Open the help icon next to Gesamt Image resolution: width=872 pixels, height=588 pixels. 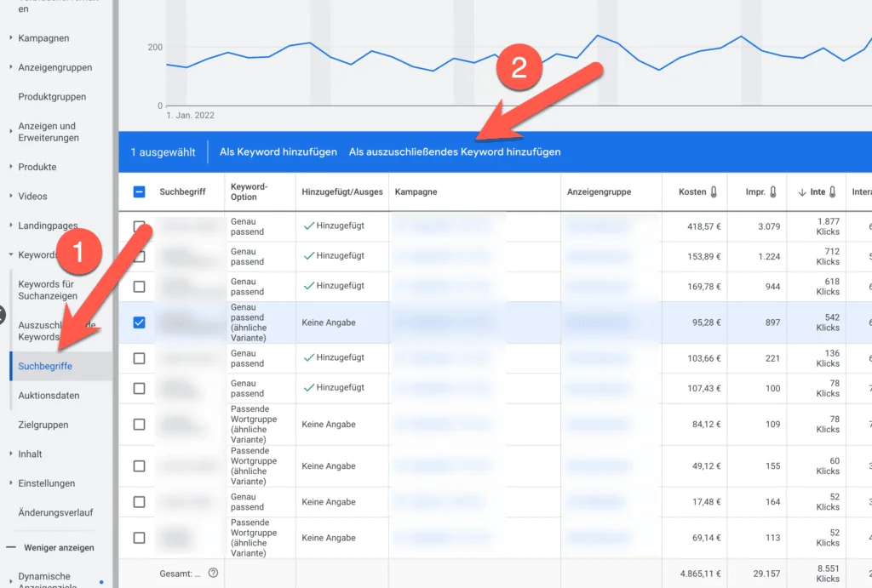(213, 573)
